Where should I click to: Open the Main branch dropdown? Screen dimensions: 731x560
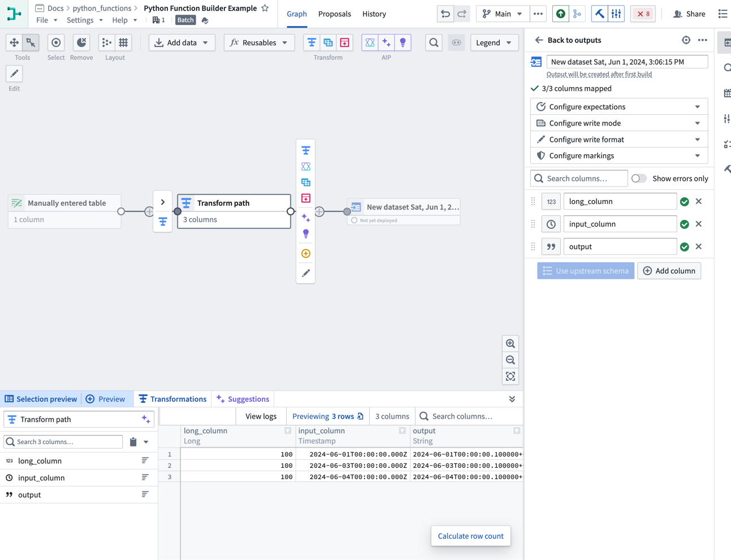pos(502,14)
